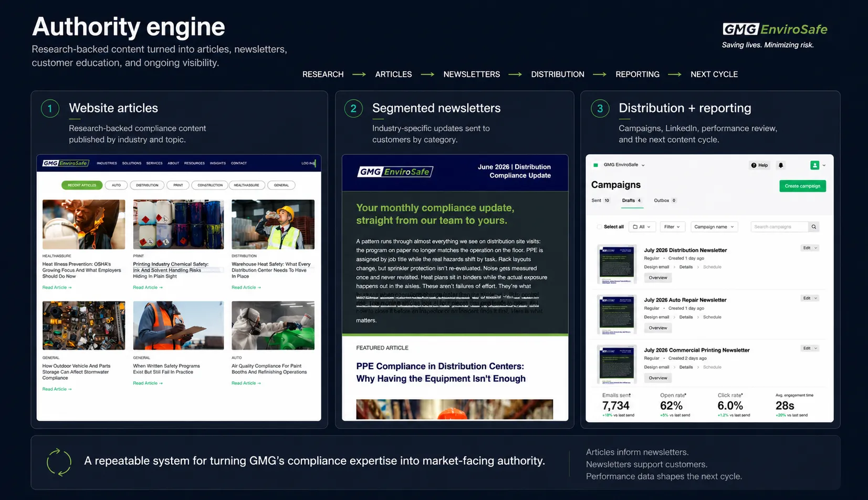Viewport: 868px width, 500px height.
Task: Click inside the Search campaigns field
Action: pyautogui.click(x=779, y=227)
